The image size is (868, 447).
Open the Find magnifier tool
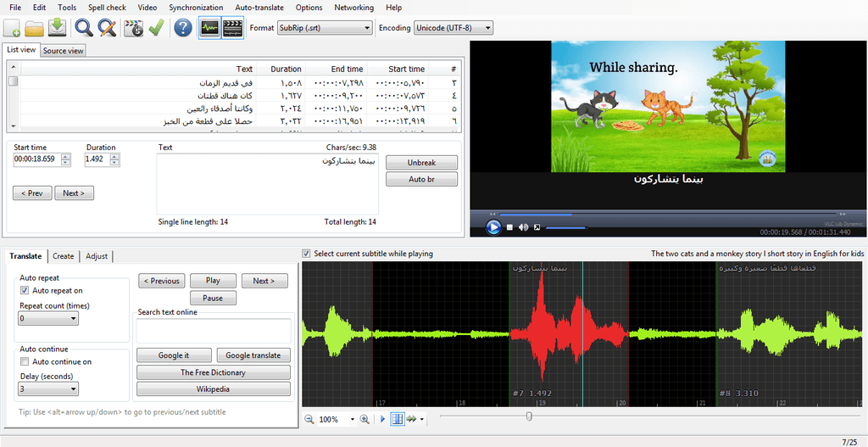(x=84, y=28)
